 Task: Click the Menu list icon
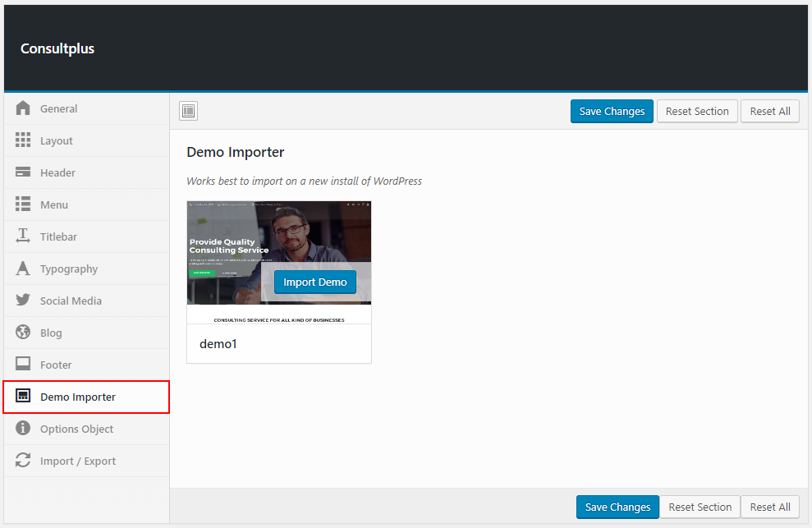(23, 204)
